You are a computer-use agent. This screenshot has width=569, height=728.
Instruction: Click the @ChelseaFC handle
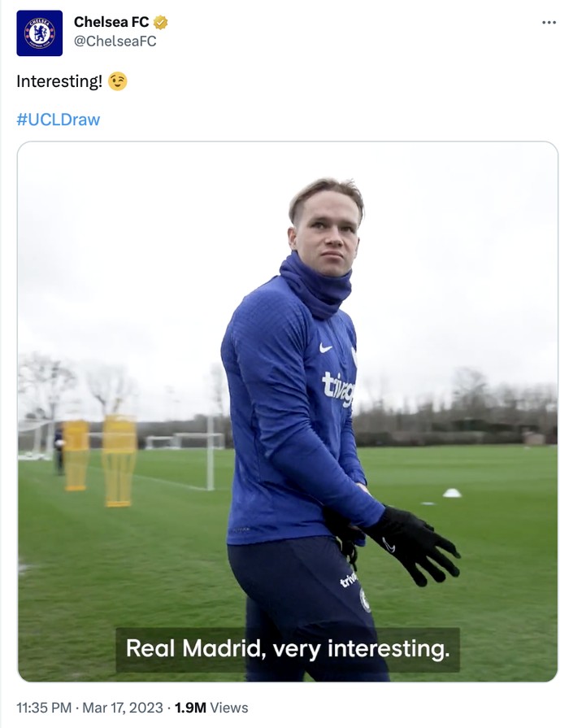click(x=115, y=41)
